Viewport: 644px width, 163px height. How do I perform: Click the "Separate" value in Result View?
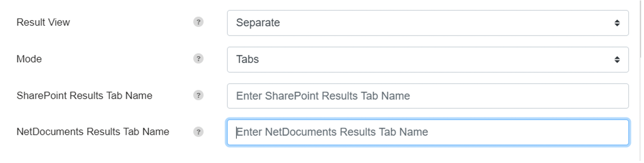pos(258,23)
